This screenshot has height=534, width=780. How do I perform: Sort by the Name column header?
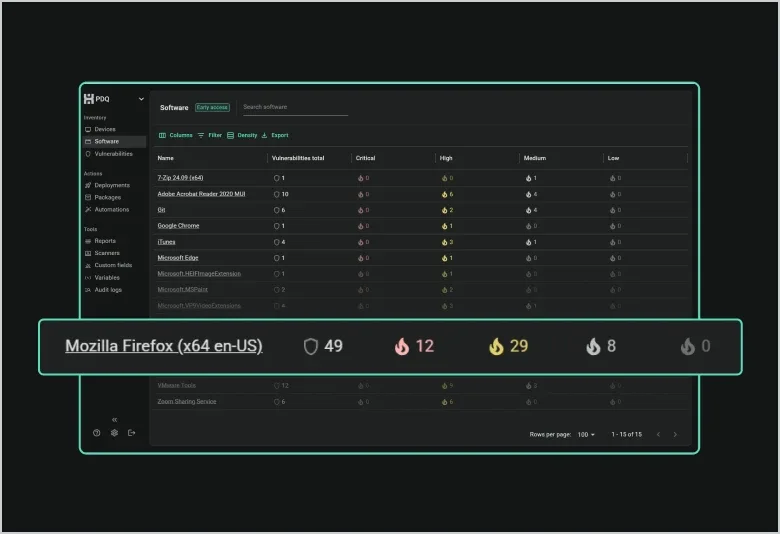[x=166, y=158]
